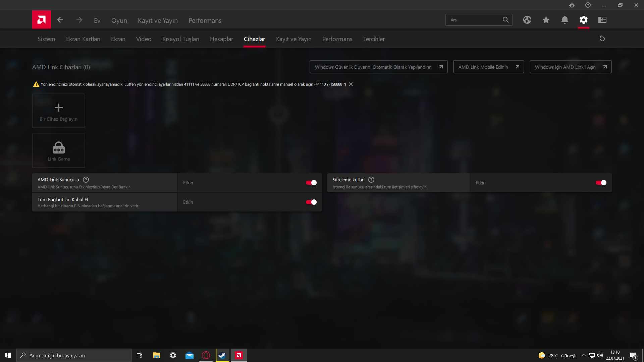This screenshot has height=362, width=644.
Task: Click the globe language icon
Action: point(527,20)
